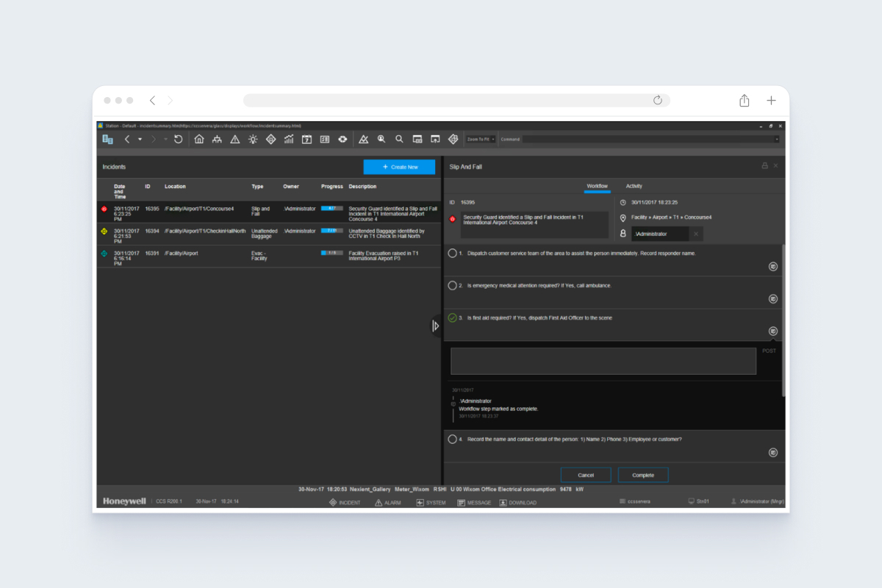
Task: Open comment icon for workflow step 1
Action: 773,266
